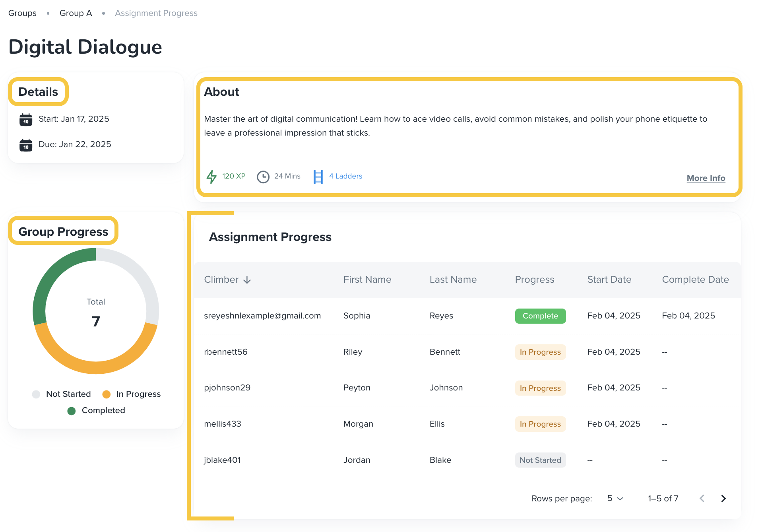Go to Group A breadcrumb
The image size is (760, 532).
click(76, 13)
